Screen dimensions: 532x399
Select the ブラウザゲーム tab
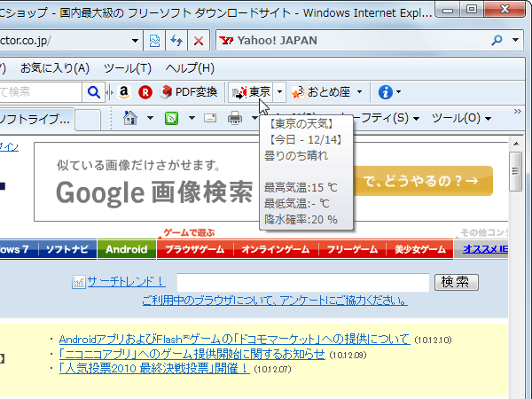(x=195, y=249)
